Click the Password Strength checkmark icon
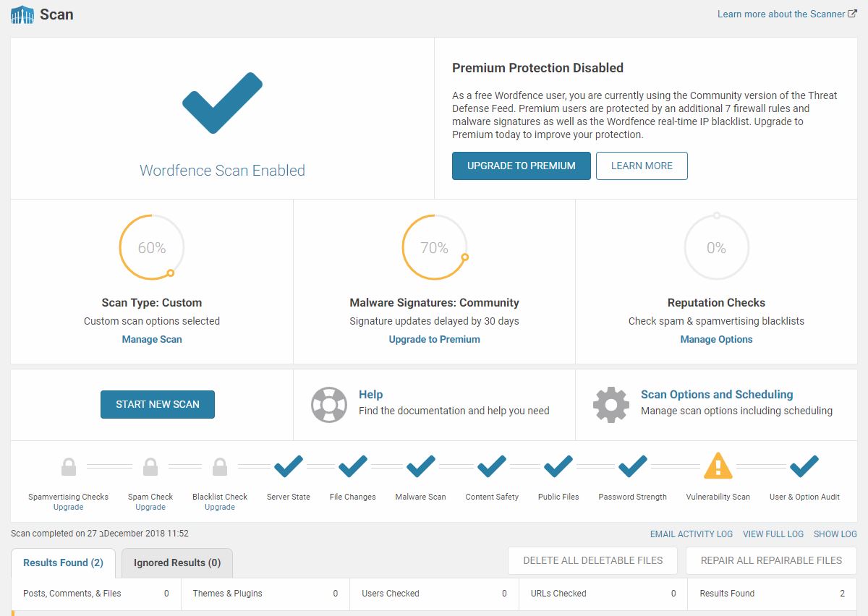This screenshot has width=868, height=616. [x=633, y=466]
